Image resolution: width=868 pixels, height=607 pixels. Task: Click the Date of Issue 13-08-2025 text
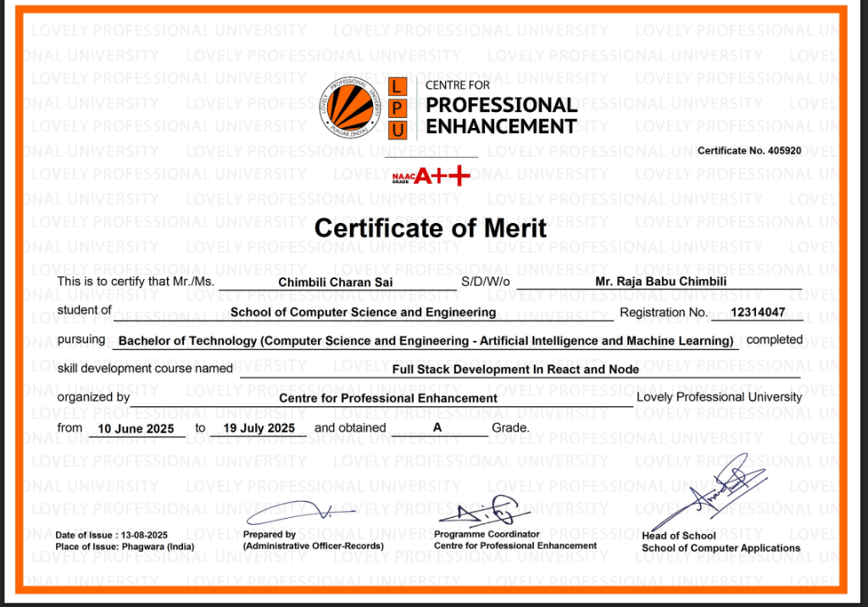coord(111,536)
